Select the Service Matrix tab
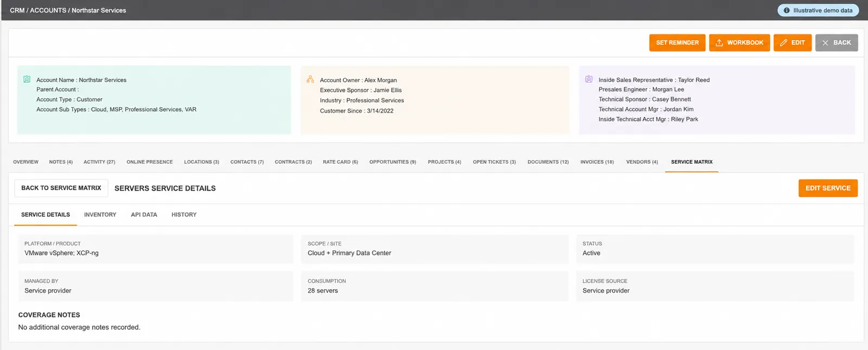868x350 pixels. (692, 162)
